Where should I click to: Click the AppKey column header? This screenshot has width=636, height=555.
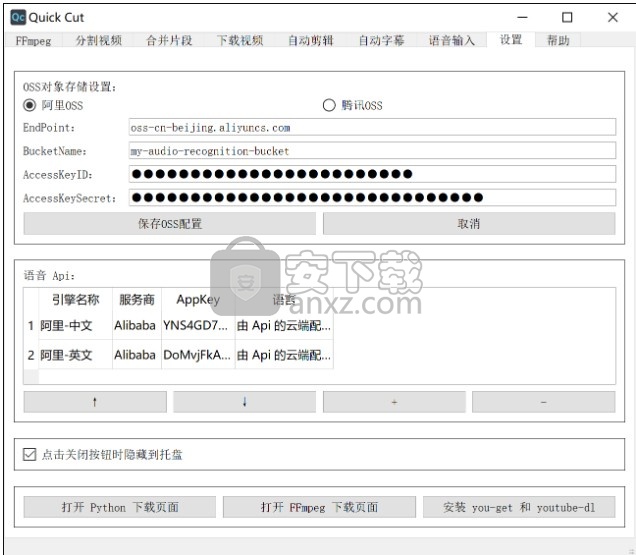198,300
